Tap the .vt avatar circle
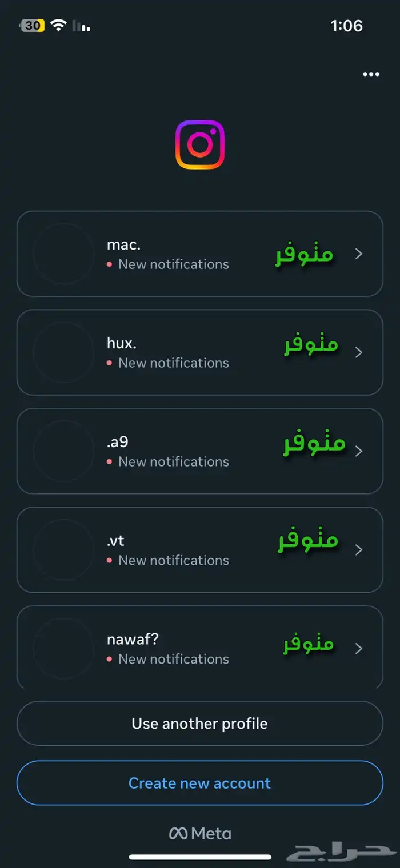Image resolution: width=400 pixels, height=868 pixels. point(64,550)
